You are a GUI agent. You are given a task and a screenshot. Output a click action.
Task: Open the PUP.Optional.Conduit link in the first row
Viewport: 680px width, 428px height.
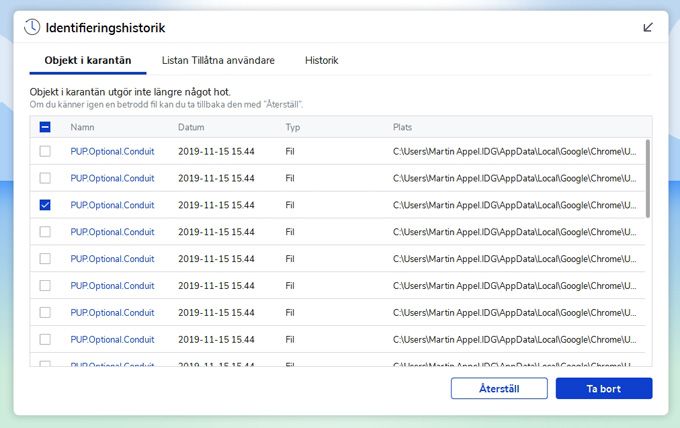point(112,151)
